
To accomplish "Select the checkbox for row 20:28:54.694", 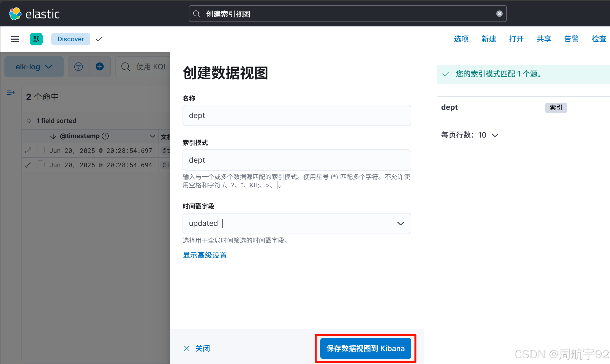I will [x=41, y=165].
